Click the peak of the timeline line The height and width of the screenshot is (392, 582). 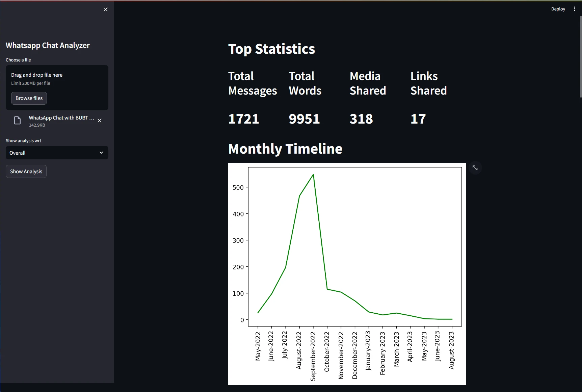313,175
